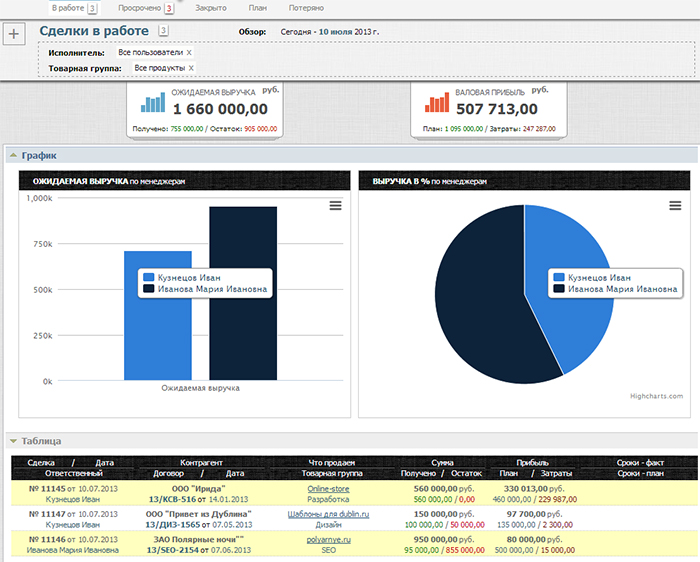Add a new deal with the plus button
The height and width of the screenshot is (562, 700).
click(14, 34)
